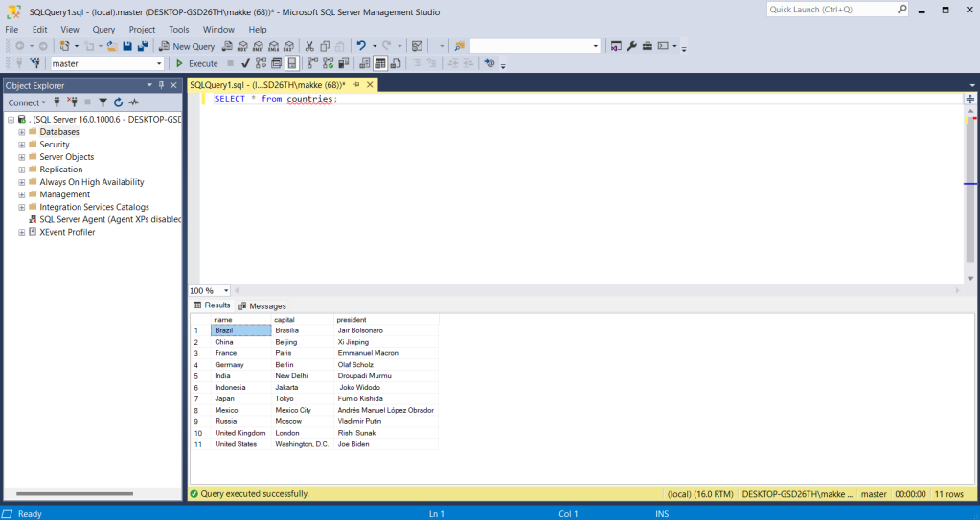
Task: Open the Connect dropdown in Object Explorer
Action: point(27,102)
